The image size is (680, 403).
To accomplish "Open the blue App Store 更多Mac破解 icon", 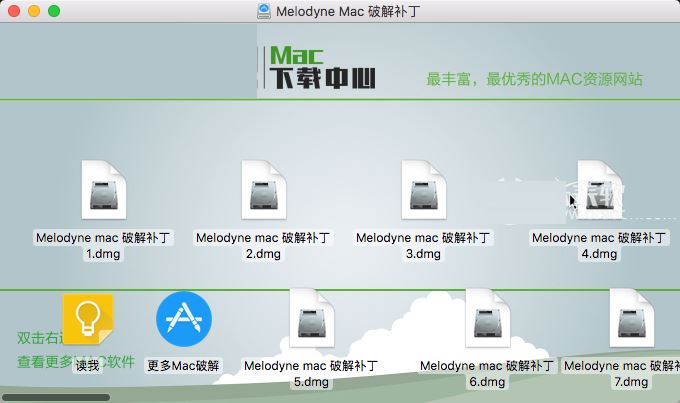I will click(x=184, y=319).
